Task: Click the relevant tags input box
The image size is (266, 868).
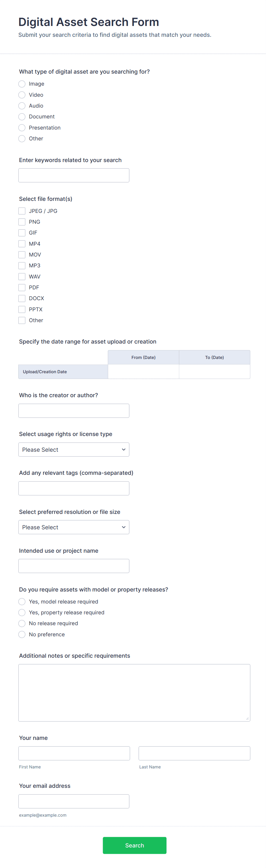Action: point(74,488)
